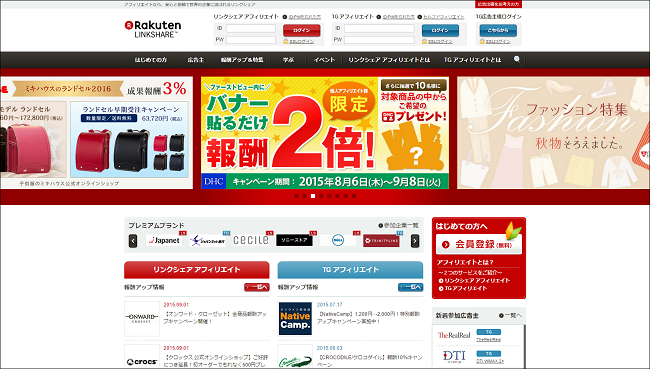Open the Sony Store brand logo
650x369 pixels.
coord(294,240)
